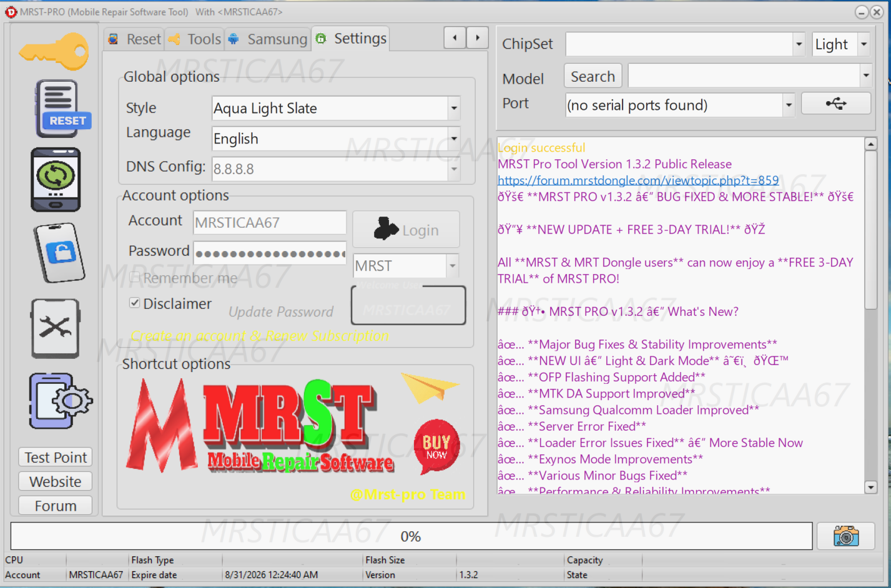The height and width of the screenshot is (588, 891).
Task: Open the MRST account type dropdown
Action: click(x=453, y=266)
